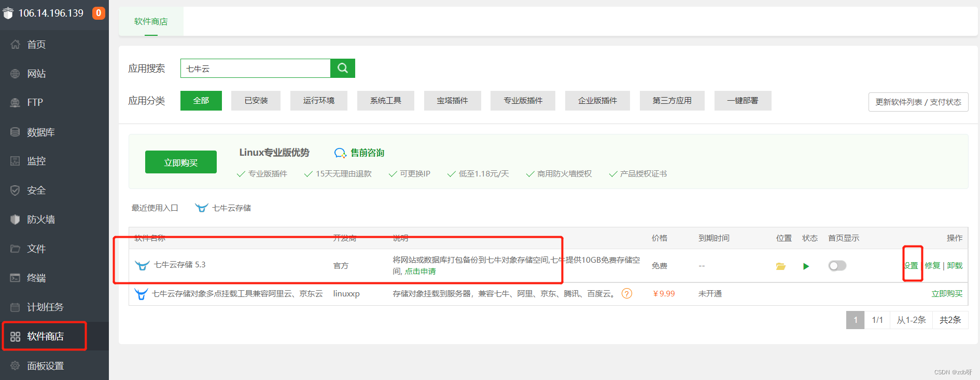Click 七牛云存储 5.3 software name
This screenshot has width=980, height=380.
(x=180, y=265)
